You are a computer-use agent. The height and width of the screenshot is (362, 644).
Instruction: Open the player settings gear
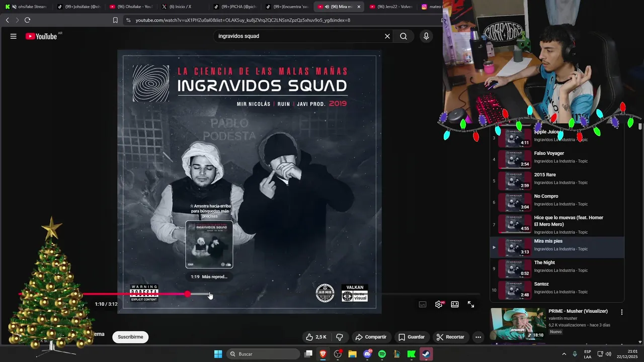click(x=439, y=304)
